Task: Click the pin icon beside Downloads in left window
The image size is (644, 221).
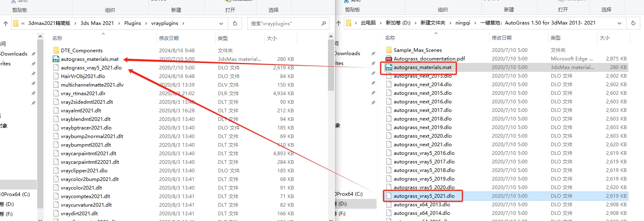Action: pyautogui.click(x=34, y=54)
